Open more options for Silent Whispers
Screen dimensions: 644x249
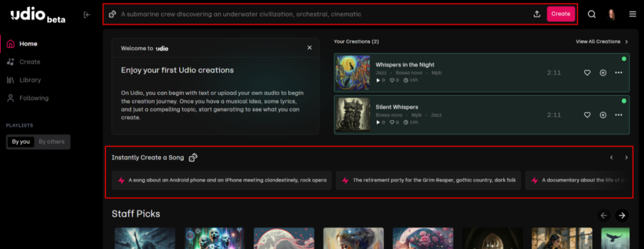point(619,115)
